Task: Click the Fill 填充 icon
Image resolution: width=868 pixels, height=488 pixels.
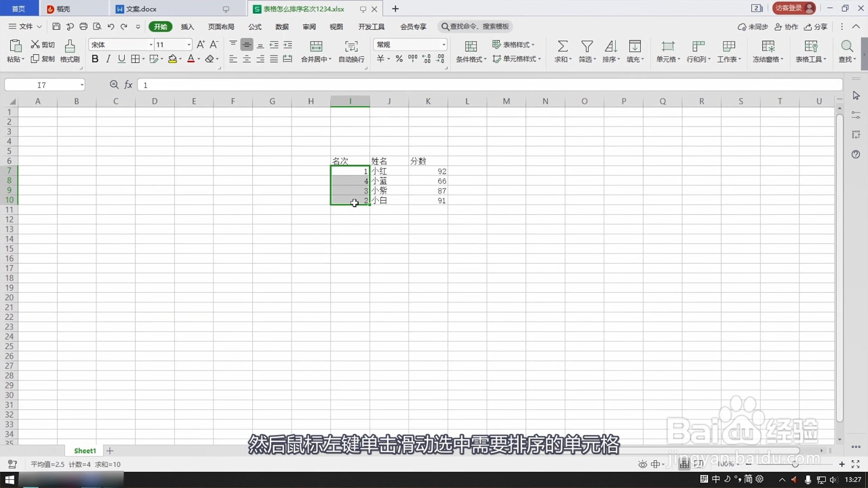Action: [x=635, y=46]
